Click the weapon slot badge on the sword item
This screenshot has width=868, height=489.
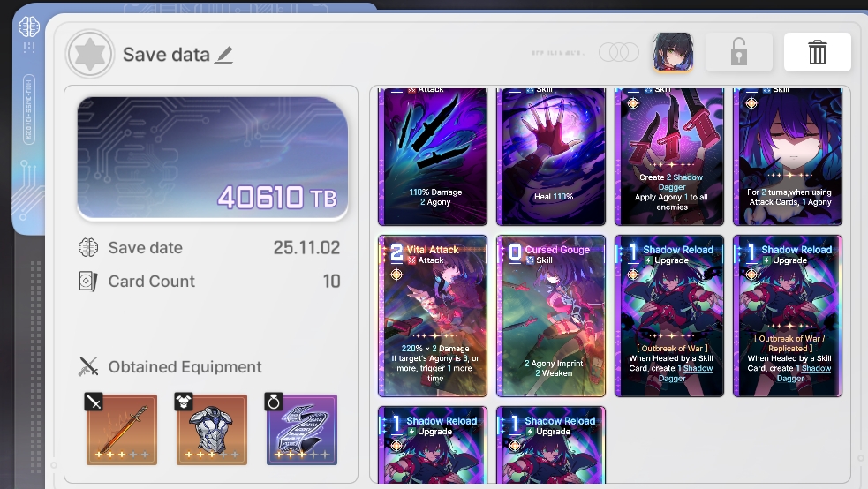pos(94,402)
